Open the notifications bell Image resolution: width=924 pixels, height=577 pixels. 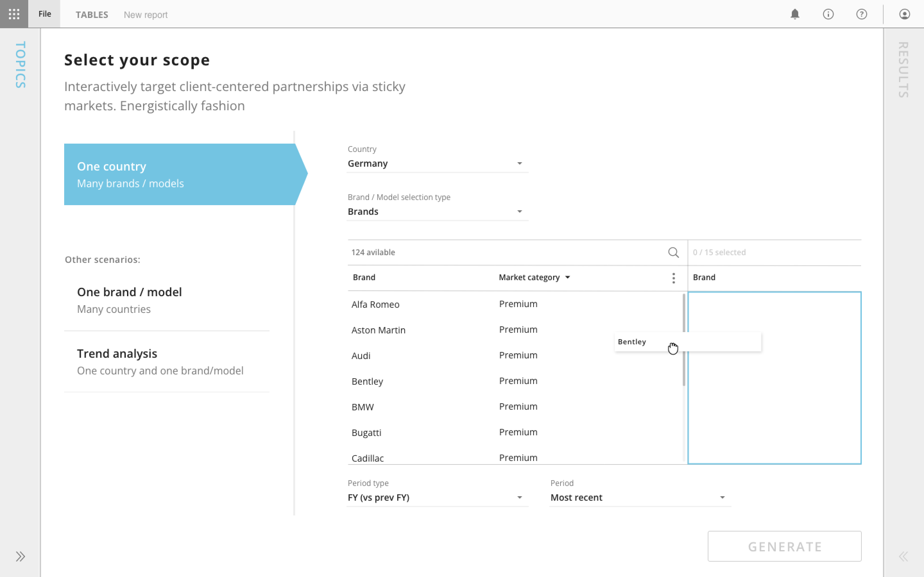[x=795, y=14]
